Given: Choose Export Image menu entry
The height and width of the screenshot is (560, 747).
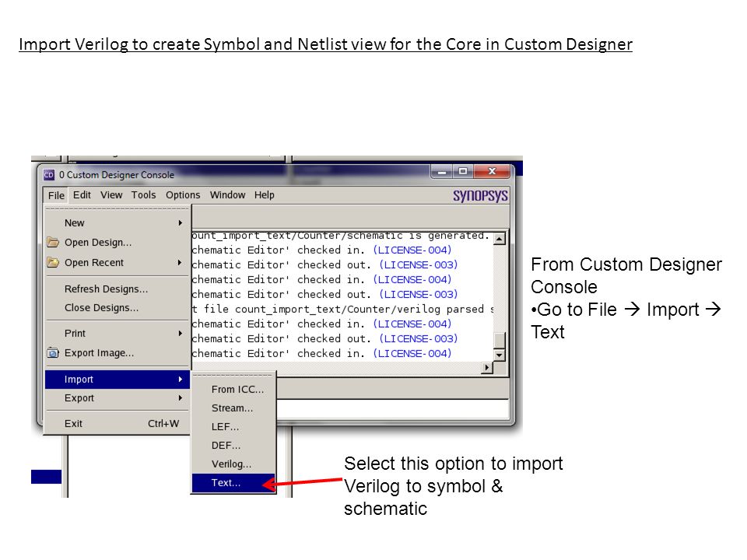Looking at the screenshot, I should [x=117, y=353].
